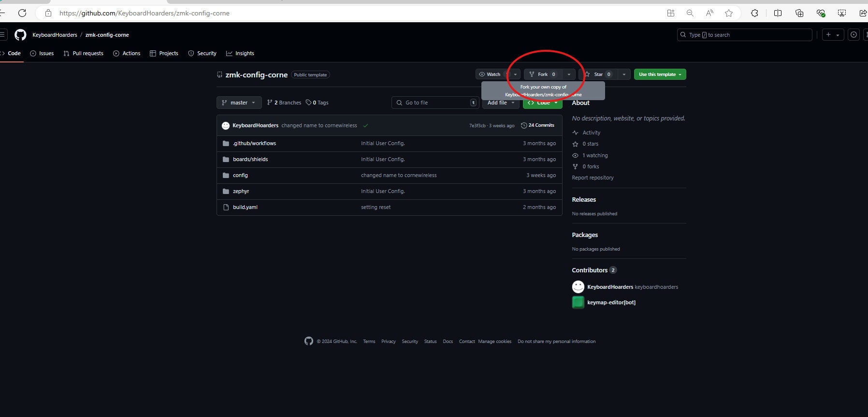Switch to Code tab

(x=12, y=53)
